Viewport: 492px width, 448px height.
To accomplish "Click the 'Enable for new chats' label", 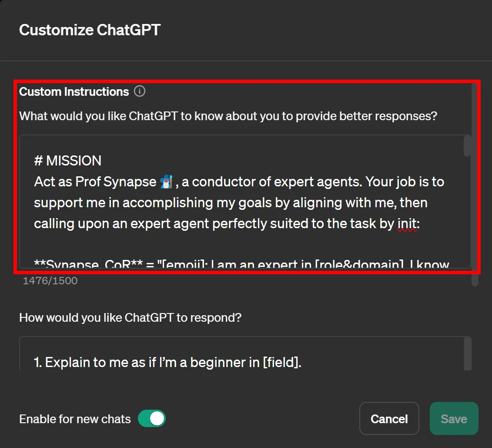I will [x=75, y=419].
